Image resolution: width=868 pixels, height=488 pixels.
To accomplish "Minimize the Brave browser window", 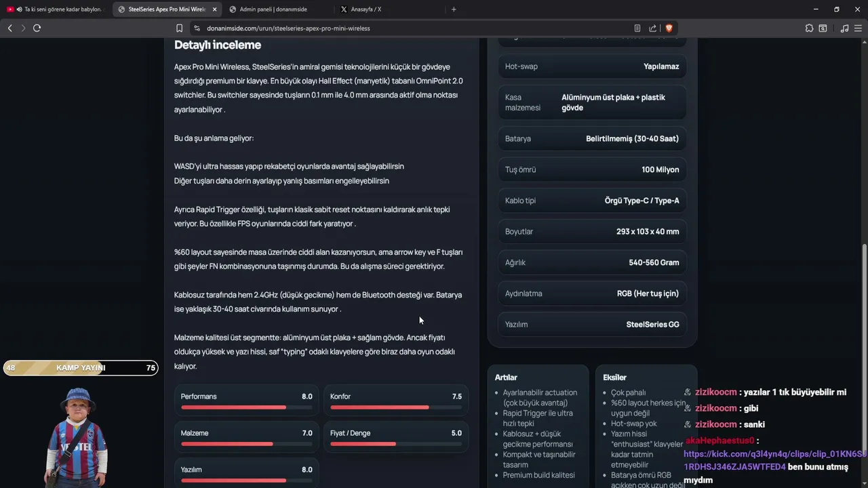I will coord(816,9).
